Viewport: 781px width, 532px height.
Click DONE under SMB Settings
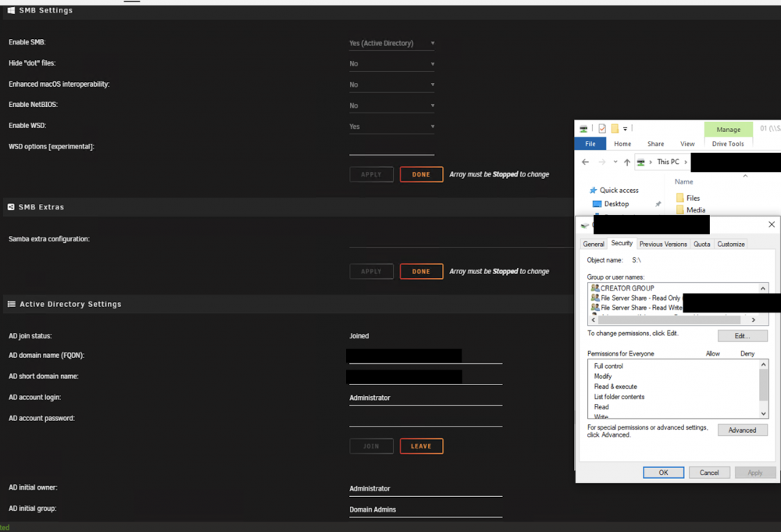[422, 174]
